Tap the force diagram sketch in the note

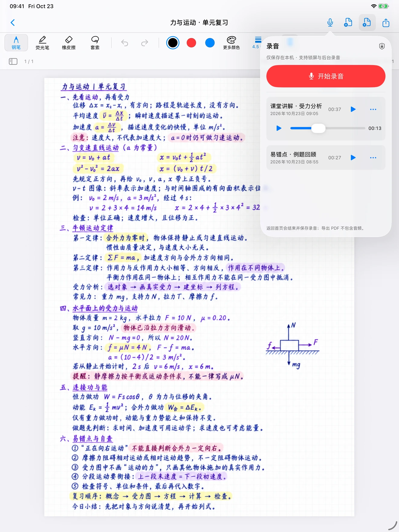point(293,346)
